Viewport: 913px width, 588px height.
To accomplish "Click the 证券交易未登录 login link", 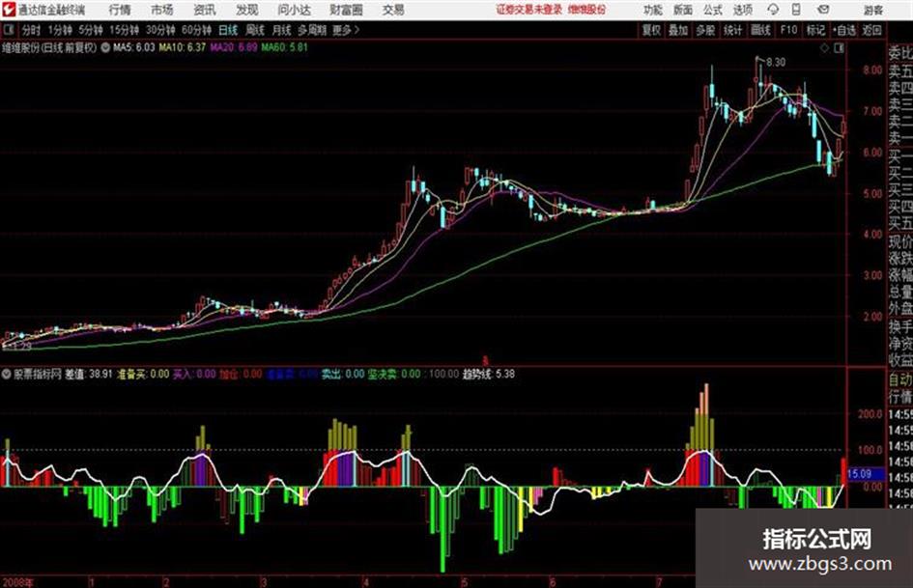I will pos(529,10).
